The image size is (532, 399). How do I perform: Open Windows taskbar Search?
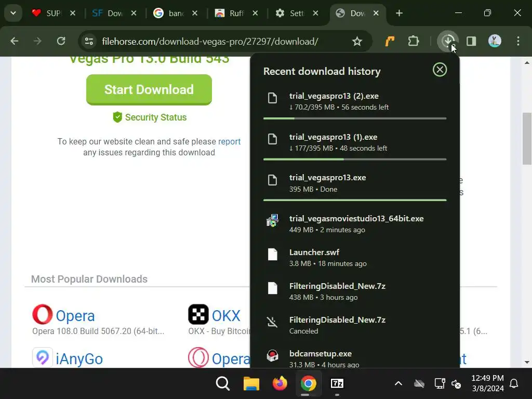pos(222,383)
